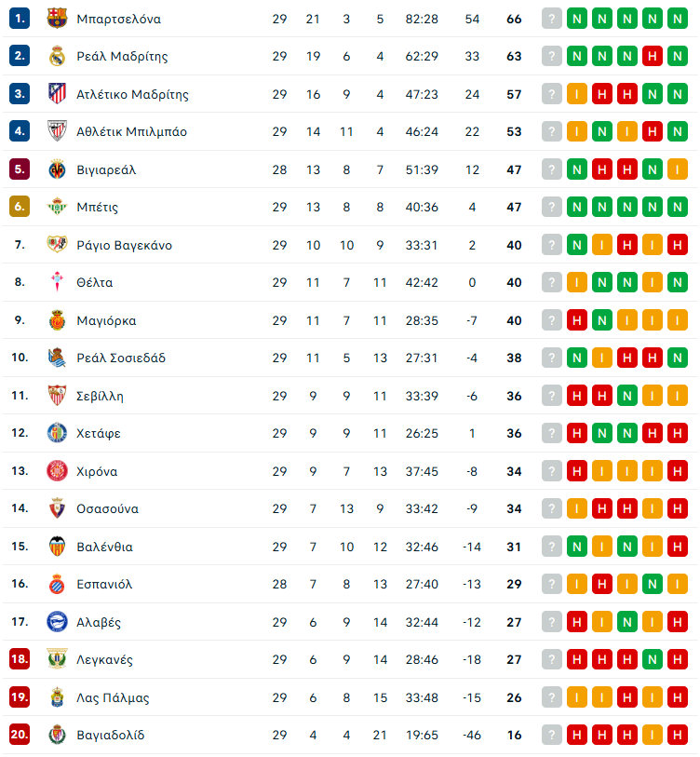Click the red H result in Ρεάλ Μαδρίτης row
Screen dimensions: 700x757
pos(653,57)
